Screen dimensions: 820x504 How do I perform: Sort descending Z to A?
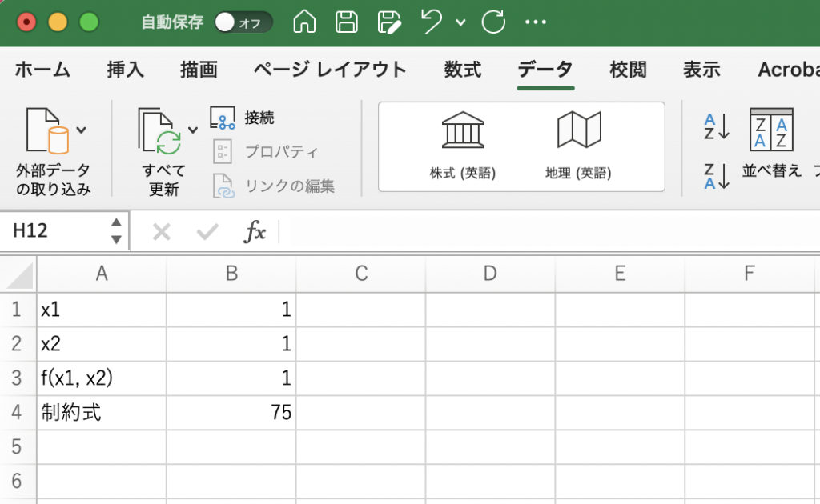(717, 176)
